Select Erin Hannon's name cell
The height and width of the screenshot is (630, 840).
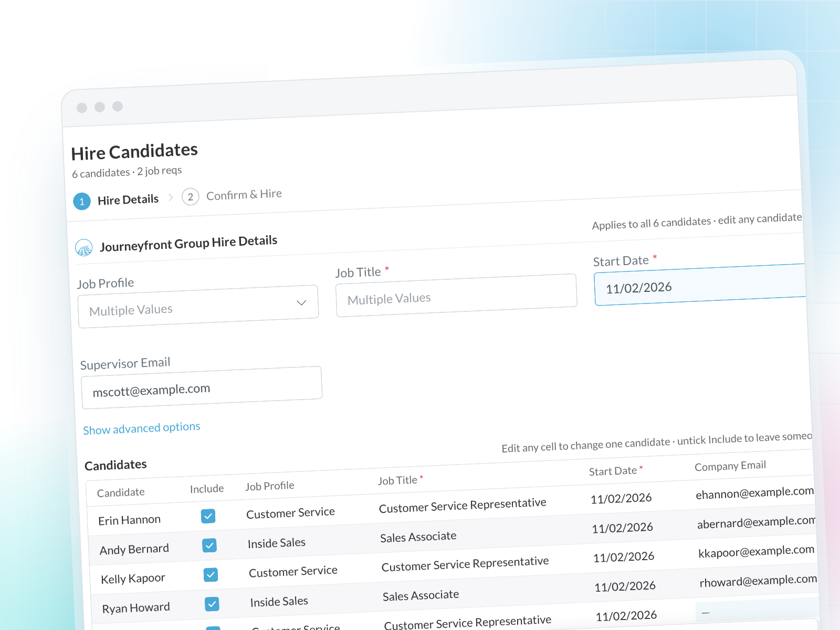pos(130,520)
